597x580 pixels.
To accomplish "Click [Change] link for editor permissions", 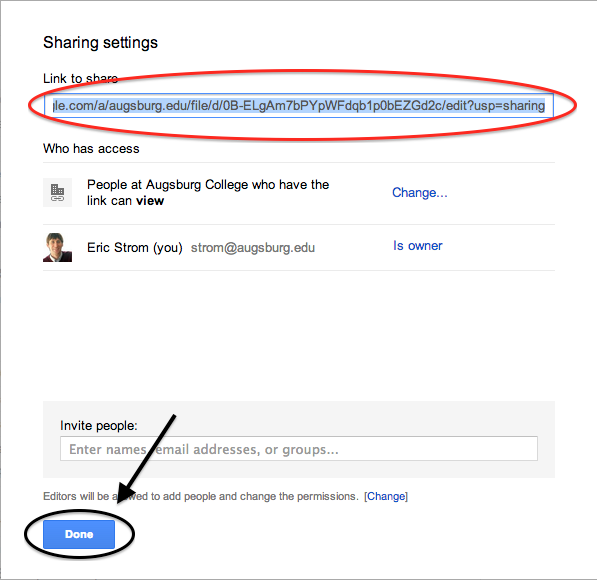I will tap(386, 496).
